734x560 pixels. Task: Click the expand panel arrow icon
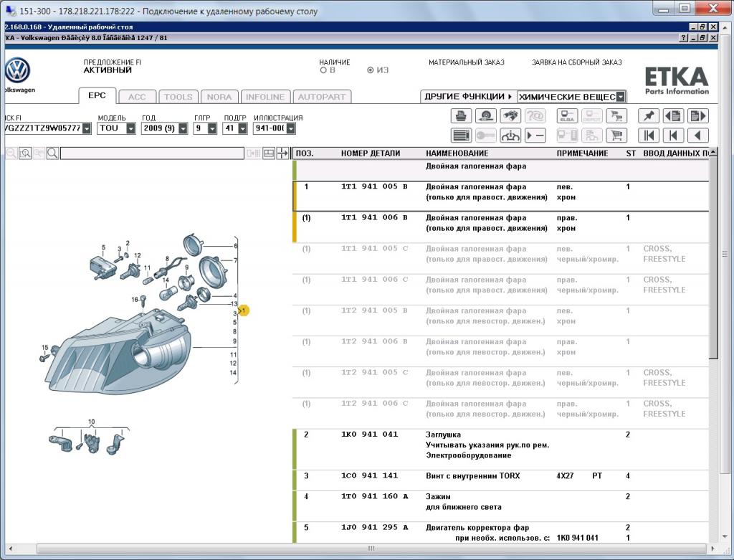[282, 153]
